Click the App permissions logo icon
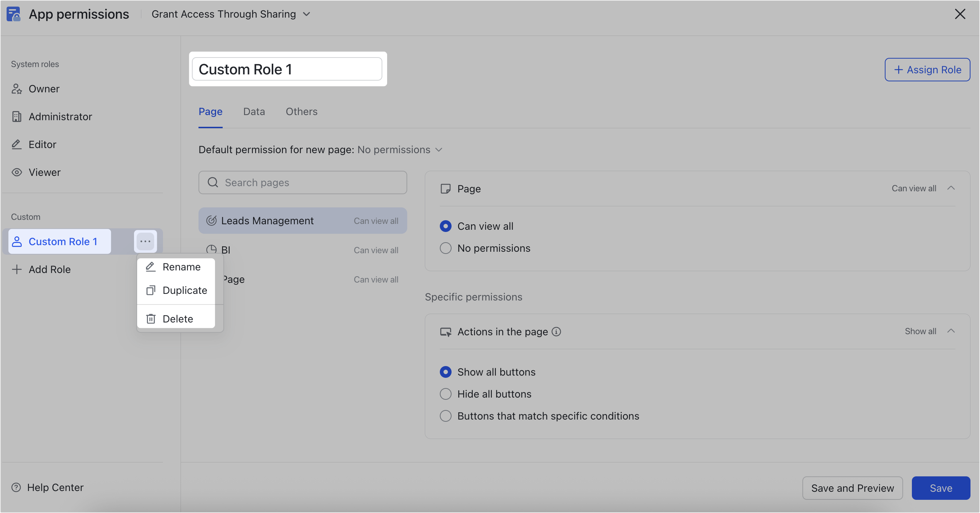The height and width of the screenshot is (513, 980). point(14,14)
